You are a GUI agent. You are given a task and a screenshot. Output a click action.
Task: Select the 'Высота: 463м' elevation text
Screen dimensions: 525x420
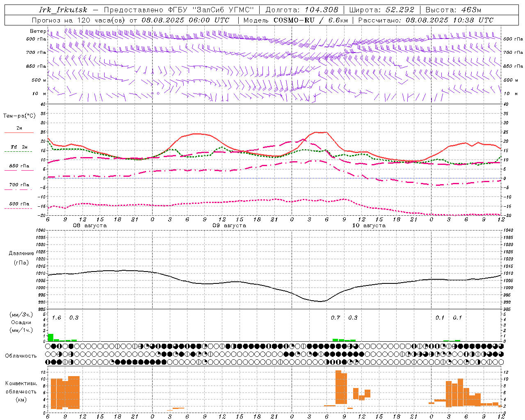point(453,10)
